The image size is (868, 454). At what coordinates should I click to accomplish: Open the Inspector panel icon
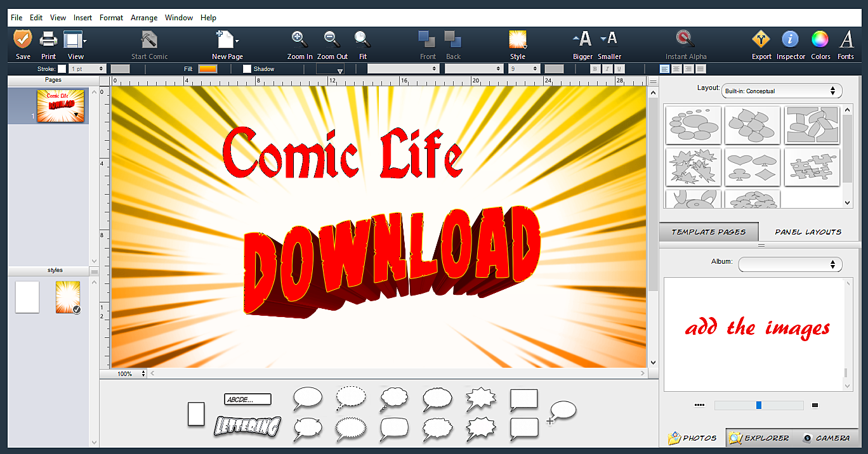click(790, 40)
